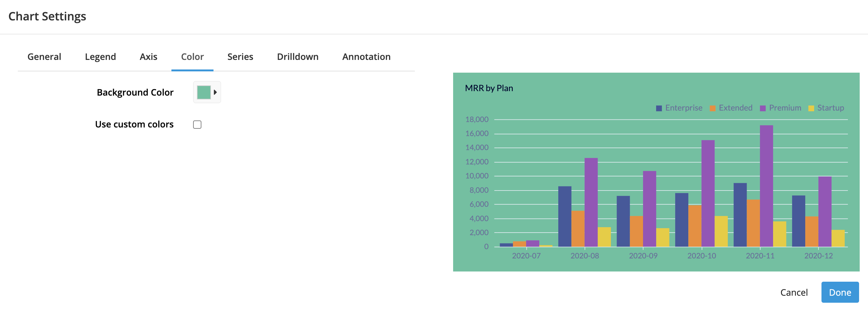Screen dimensions: 868x311
Task: Click the 2020-12 Startup bar
Action: point(838,238)
